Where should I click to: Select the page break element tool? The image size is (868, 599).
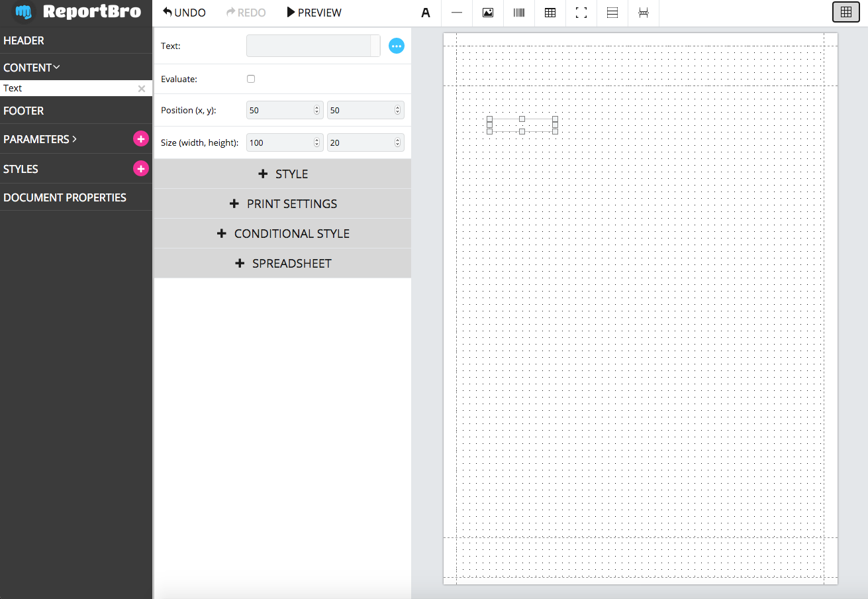point(644,13)
